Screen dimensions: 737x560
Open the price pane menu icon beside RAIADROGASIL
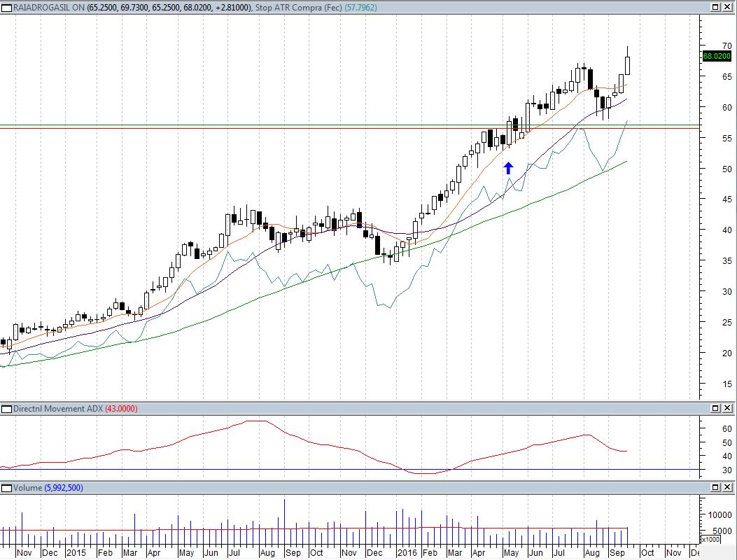(6, 7)
